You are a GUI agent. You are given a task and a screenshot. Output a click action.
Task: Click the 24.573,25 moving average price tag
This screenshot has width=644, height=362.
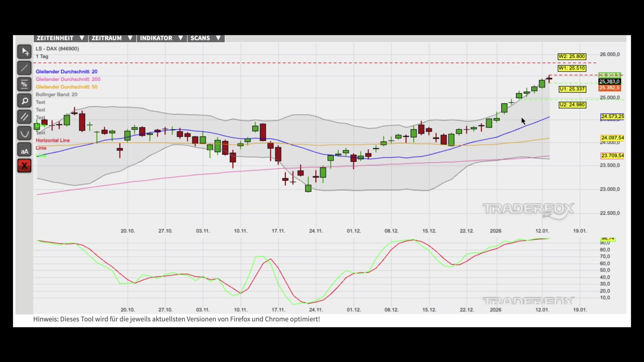612,117
